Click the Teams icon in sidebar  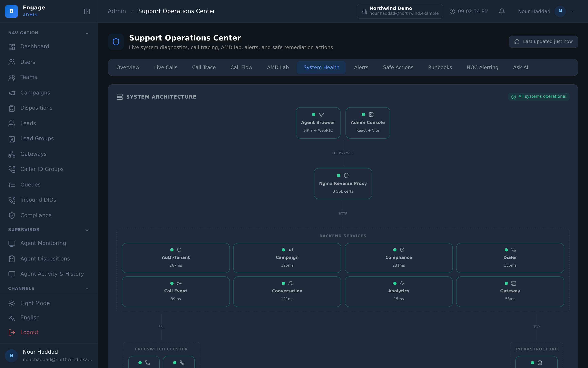pos(12,77)
